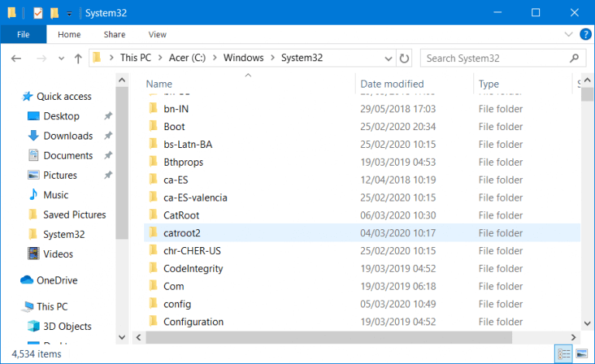The width and height of the screenshot is (595, 364).
Task: Open Saved Pictures in navigation pane
Action: point(74,215)
